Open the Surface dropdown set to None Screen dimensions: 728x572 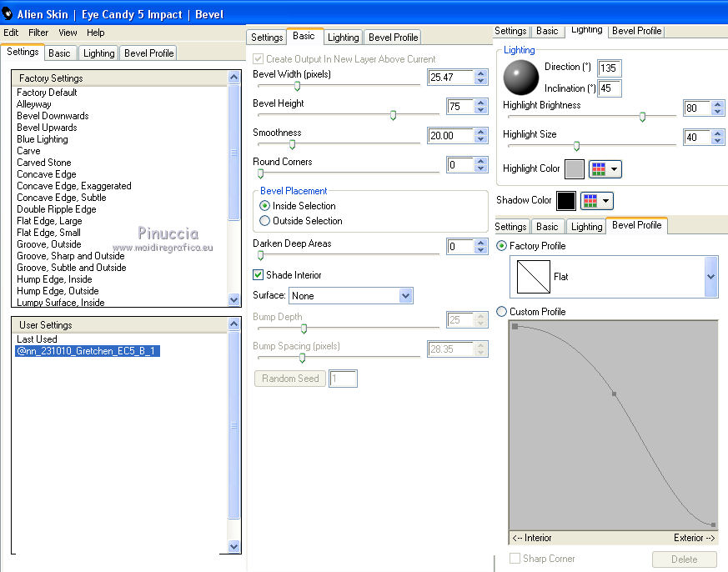pyautogui.click(x=351, y=296)
